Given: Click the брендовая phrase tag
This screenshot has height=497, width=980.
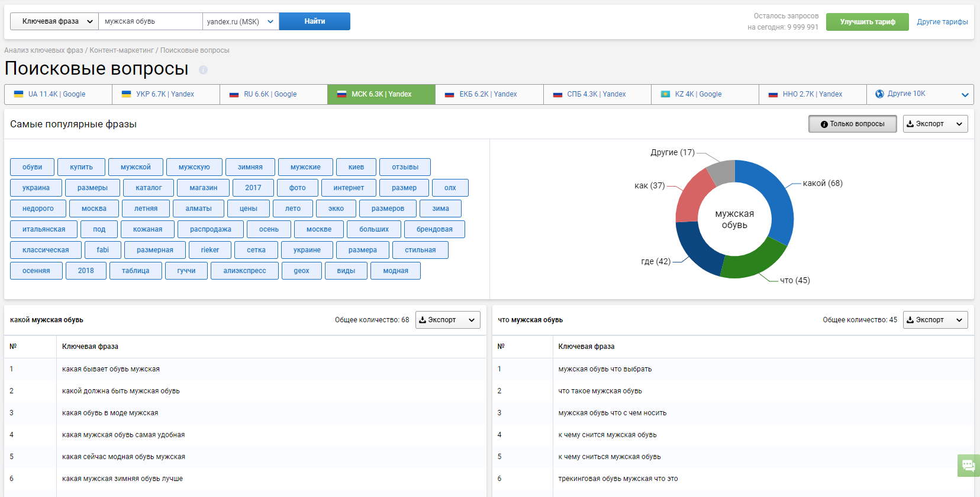Looking at the screenshot, I should (x=434, y=229).
